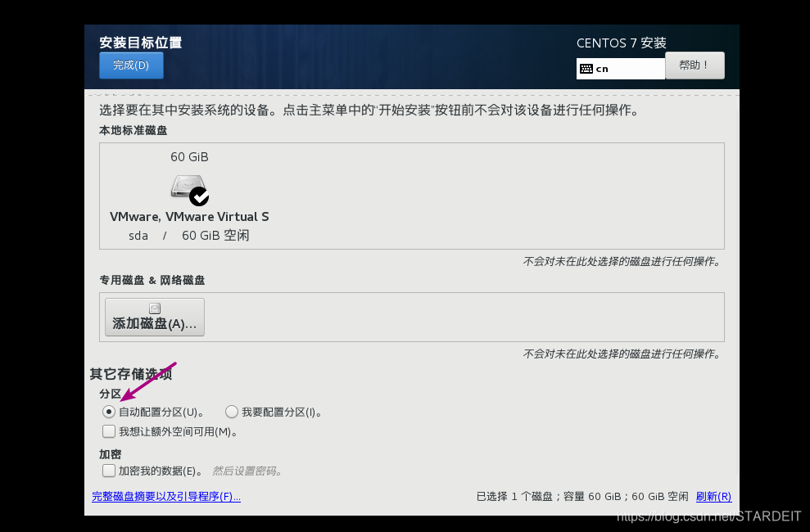This screenshot has height=532, width=810.
Task: Click the 添加磁盘(A)... add disk button
Action: tap(155, 317)
